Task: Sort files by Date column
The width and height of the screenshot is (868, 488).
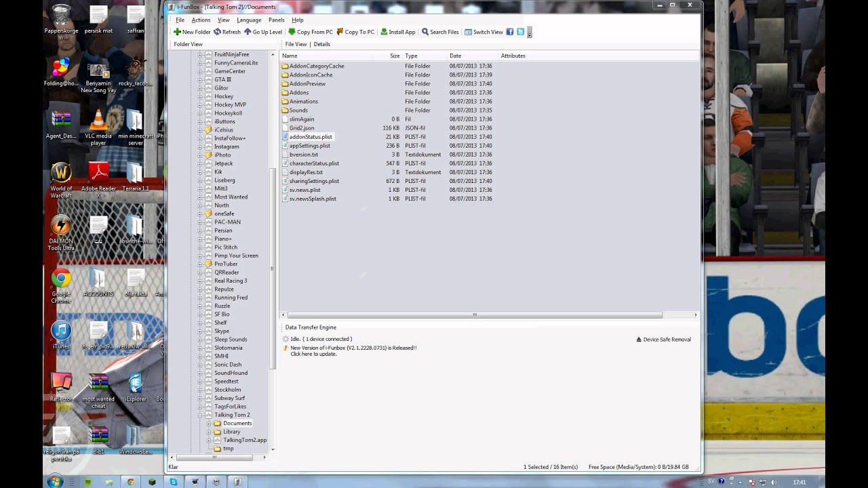Action: pos(473,56)
